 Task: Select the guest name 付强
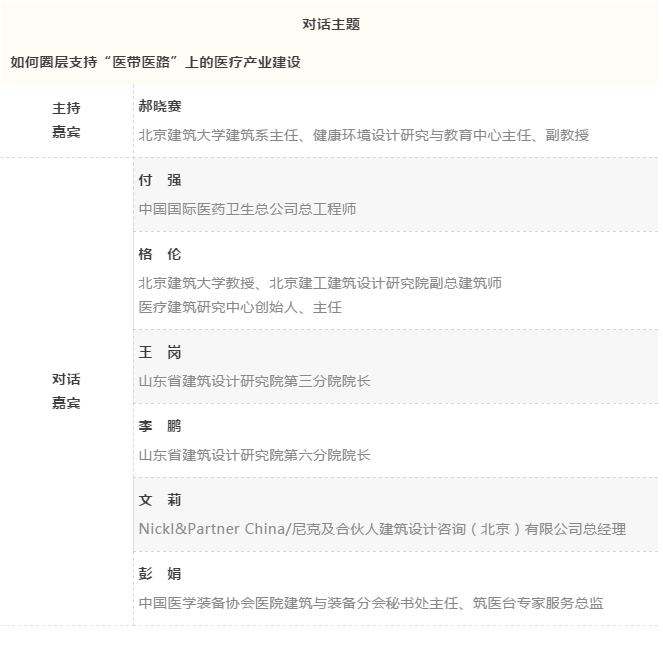160,180
